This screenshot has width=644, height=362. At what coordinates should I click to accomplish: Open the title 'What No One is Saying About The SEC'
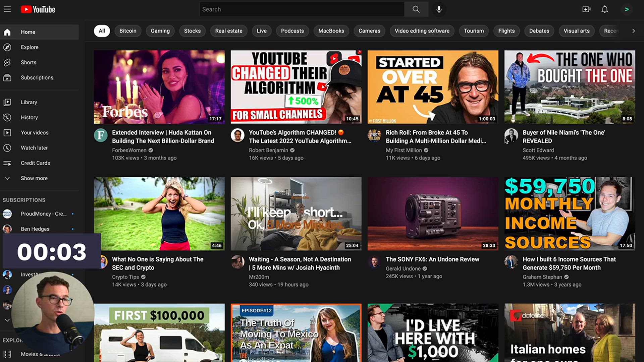(x=158, y=263)
